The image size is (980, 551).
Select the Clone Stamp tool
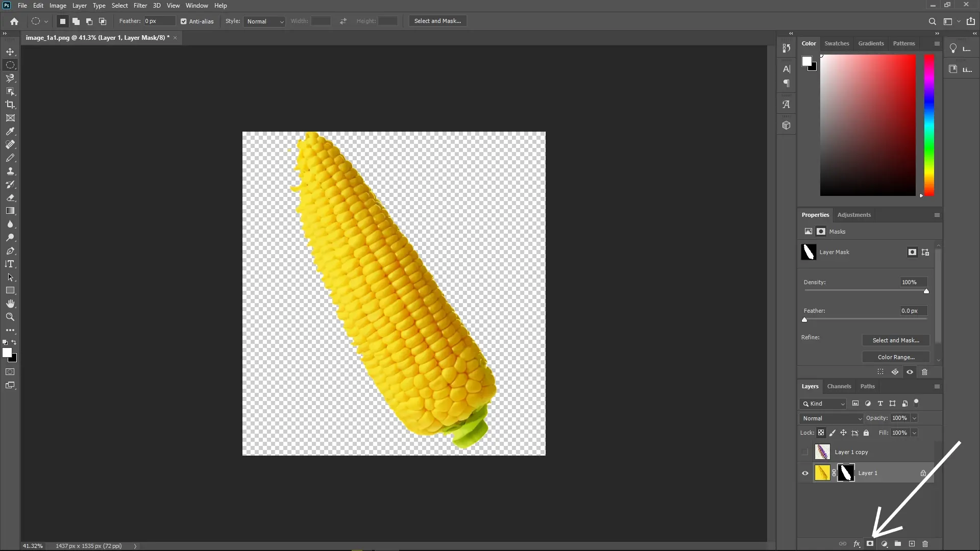tap(10, 171)
